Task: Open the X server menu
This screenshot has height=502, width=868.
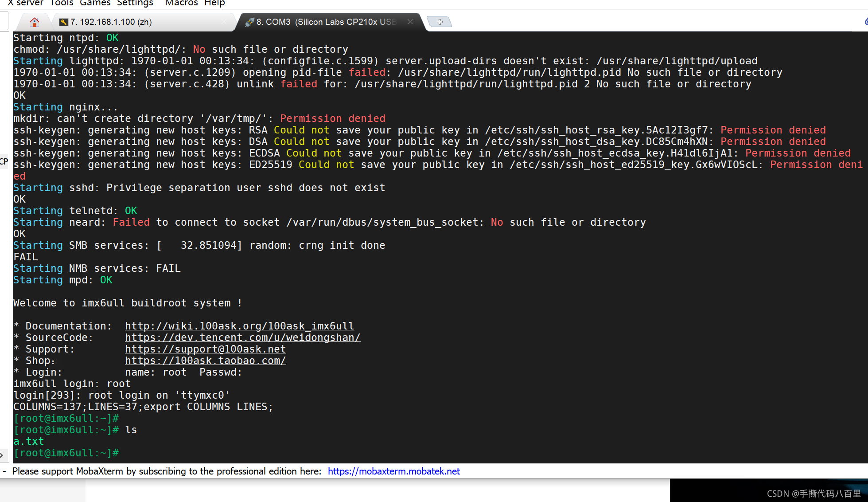Action: (26, 3)
